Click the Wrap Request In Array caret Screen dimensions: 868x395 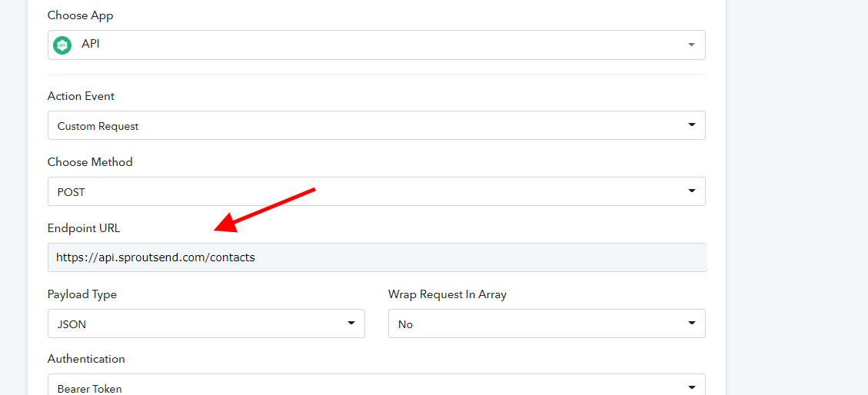pos(691,323)
